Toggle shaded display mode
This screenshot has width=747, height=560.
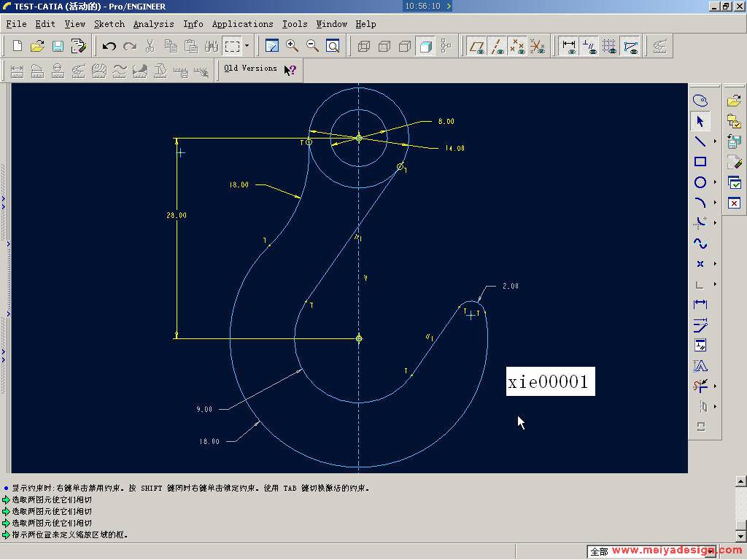coord(425,46)
